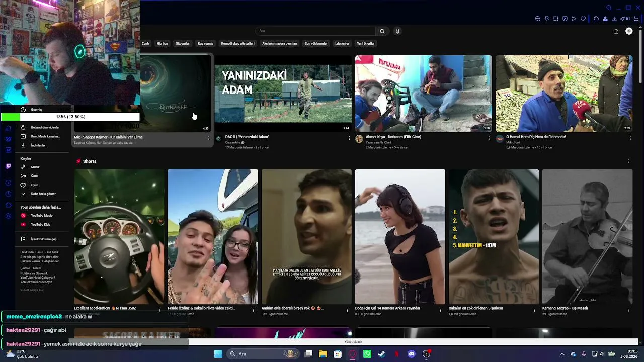This screenshot has height=362, width=644.
Task: Show hidden system tray icons chevron
Action: coord(562,354)
